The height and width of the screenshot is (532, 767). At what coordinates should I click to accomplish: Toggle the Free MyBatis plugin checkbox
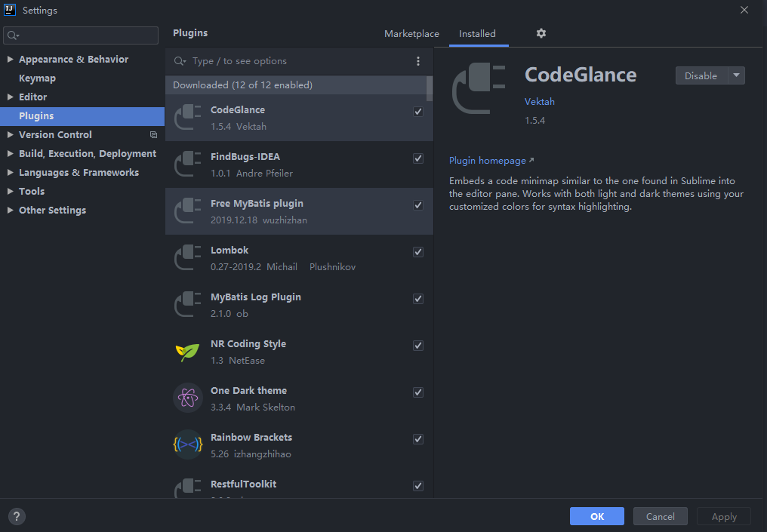[x=418, y=205]
